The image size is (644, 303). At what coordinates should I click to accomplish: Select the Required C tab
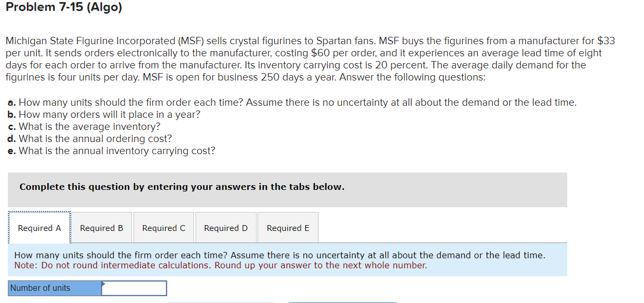[x=163, y=227]
